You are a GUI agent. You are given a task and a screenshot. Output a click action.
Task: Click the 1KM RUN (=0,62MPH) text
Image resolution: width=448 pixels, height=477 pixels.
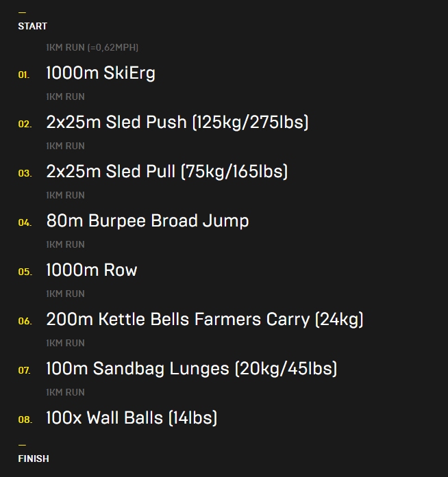pos(92,48)
